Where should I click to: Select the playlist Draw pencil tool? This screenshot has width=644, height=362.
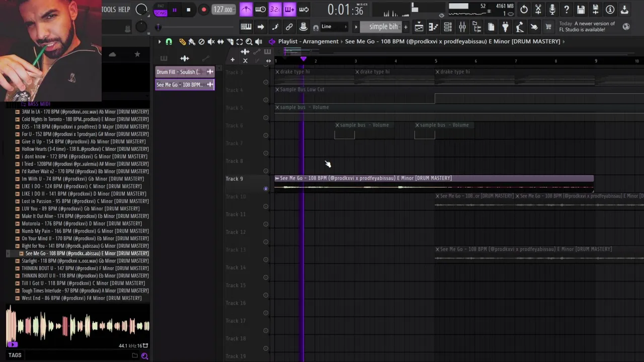(183, 42)
